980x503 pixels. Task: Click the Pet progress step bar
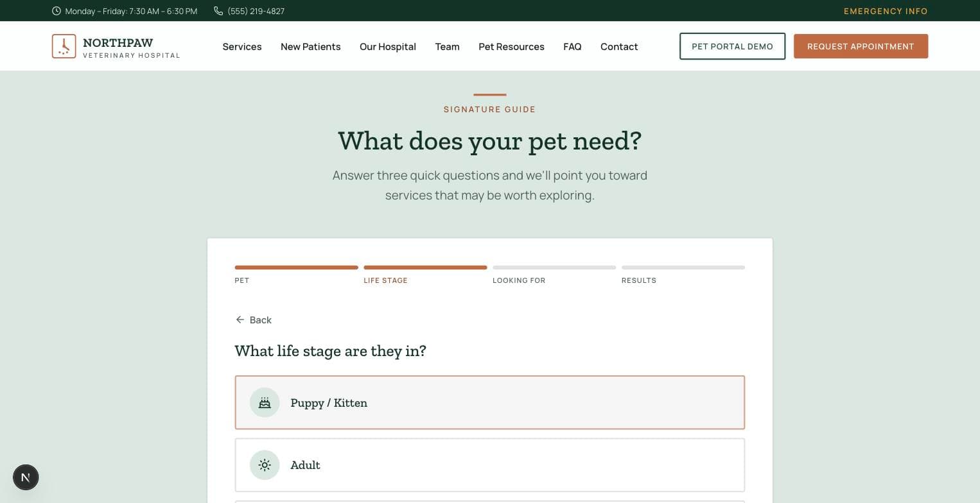tap(297, 268)
